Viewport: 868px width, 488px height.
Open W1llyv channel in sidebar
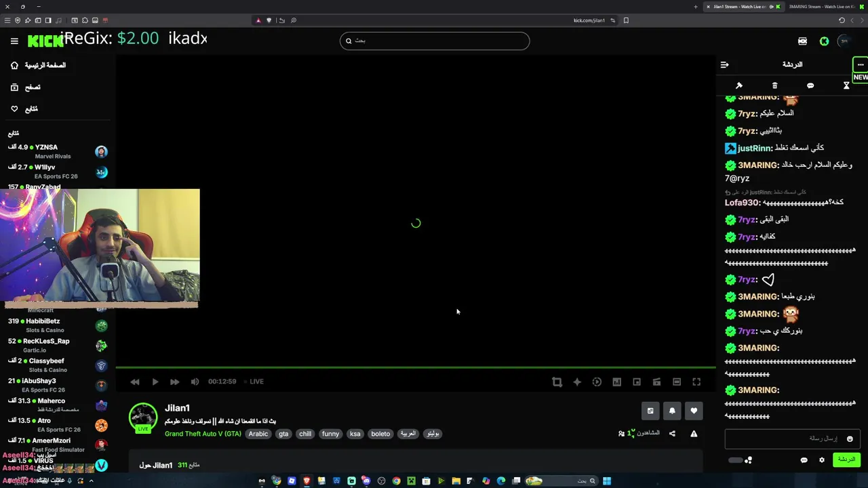(x=58, y=171)
